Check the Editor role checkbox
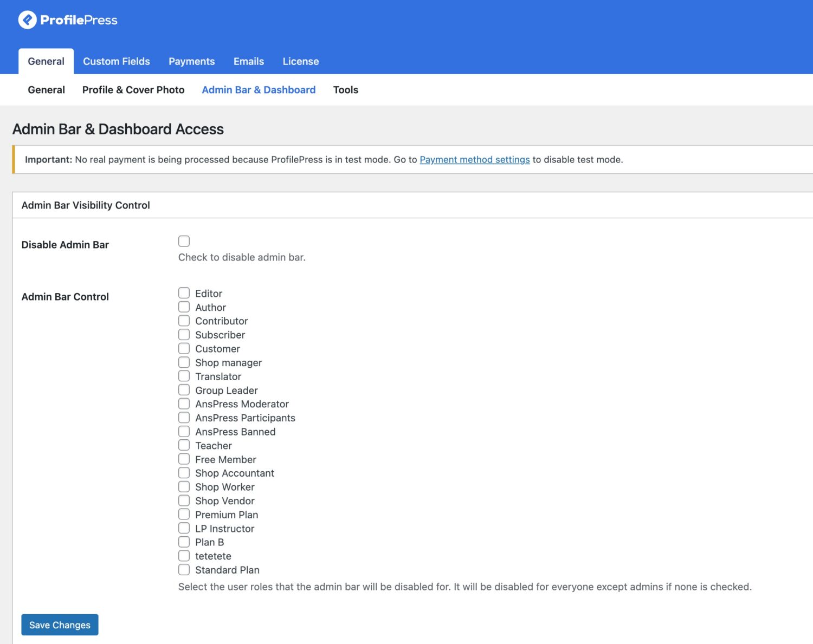This screenshot has width=813, height=644. 184,292
